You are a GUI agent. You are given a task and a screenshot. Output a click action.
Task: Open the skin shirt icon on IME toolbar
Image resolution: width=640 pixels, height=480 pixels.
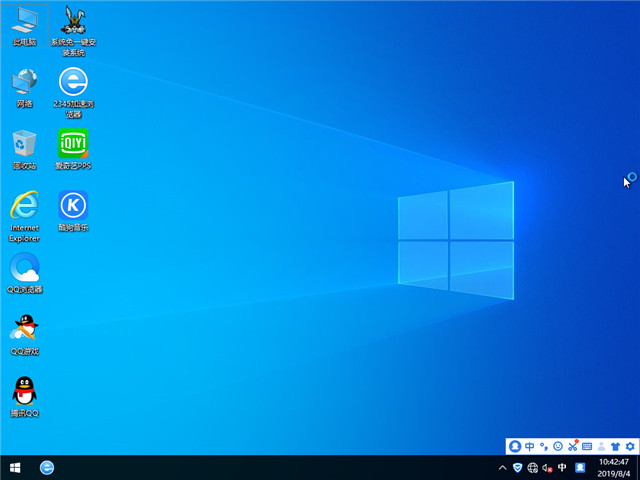616,446
